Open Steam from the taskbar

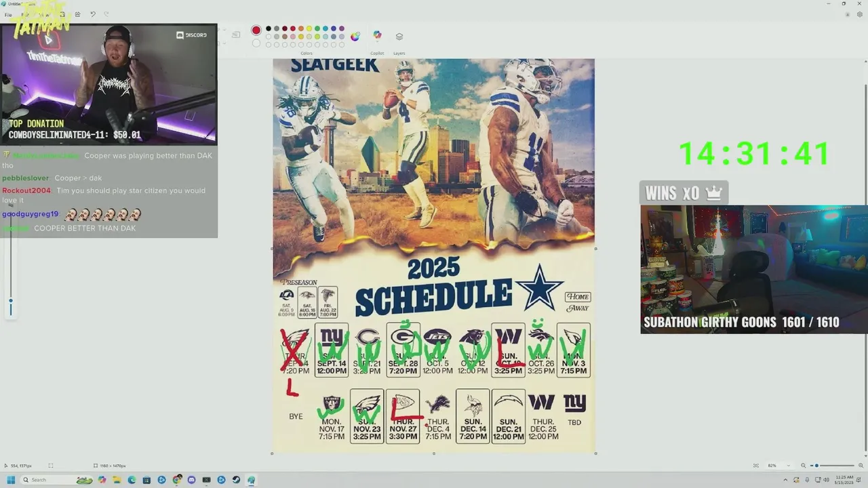pos(236,480)
